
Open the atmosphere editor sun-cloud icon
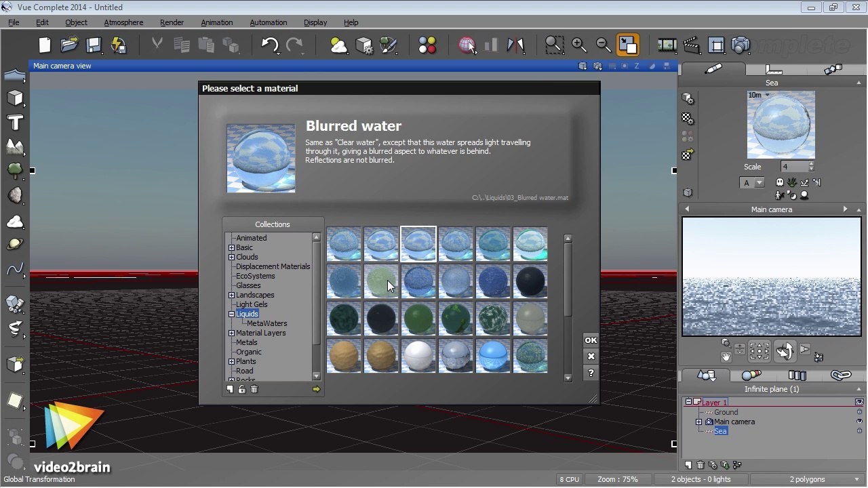(339, 45)
